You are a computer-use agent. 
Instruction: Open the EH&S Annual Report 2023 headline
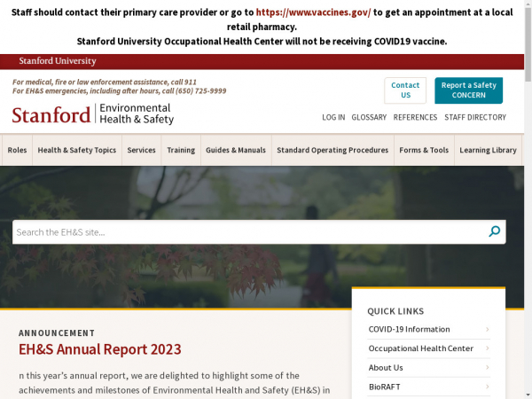[100, 349]
